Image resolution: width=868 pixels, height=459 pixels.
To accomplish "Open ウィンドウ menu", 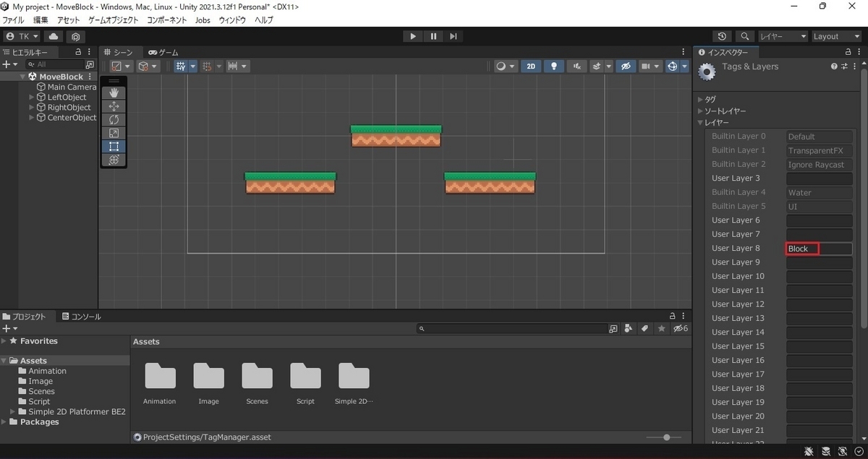I will coord(232,20).
